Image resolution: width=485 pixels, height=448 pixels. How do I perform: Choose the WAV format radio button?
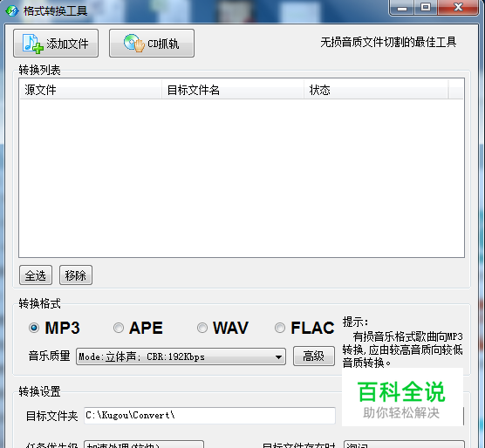pos(202,328)
